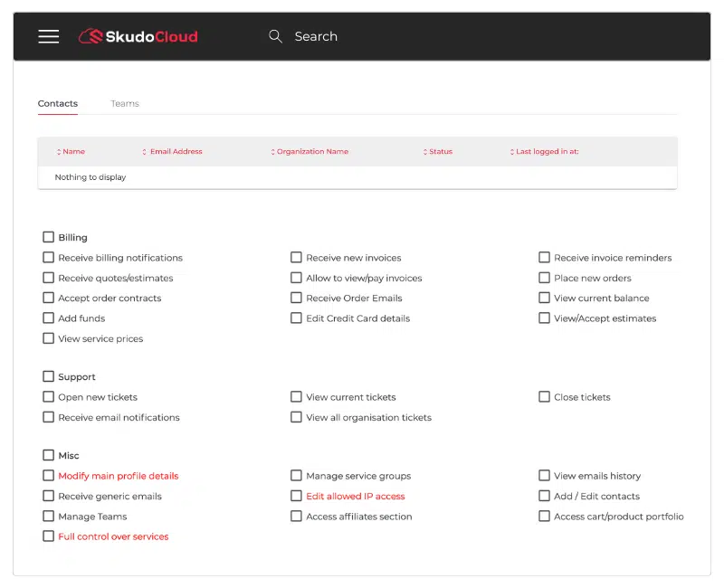The image size is (724, 588).
Task: Click the magnifying glass search icon
Action: 275,36
